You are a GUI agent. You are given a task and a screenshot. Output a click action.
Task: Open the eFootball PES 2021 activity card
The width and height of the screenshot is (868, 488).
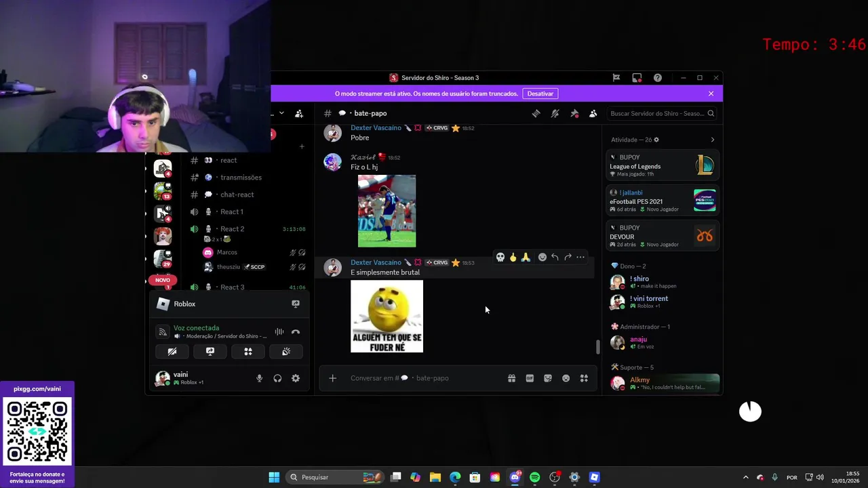[663, 201]
